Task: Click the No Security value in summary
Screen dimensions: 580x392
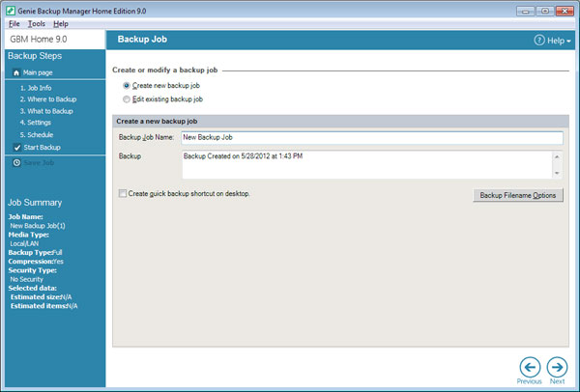Action: click(26, 280)
